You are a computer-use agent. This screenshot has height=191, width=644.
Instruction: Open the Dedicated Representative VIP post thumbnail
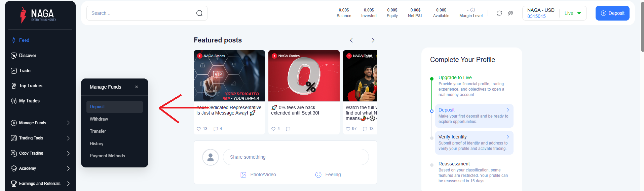pyautogui.click(x=229, y=76)
